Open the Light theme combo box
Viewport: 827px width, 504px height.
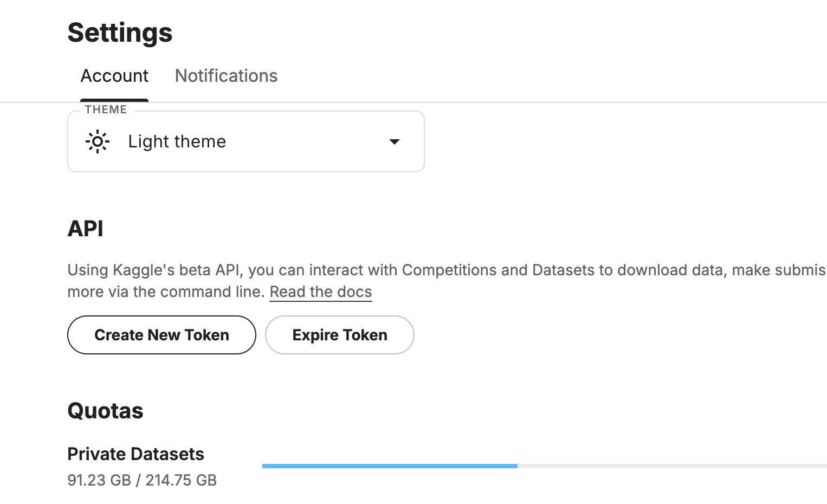pos(245,142)
